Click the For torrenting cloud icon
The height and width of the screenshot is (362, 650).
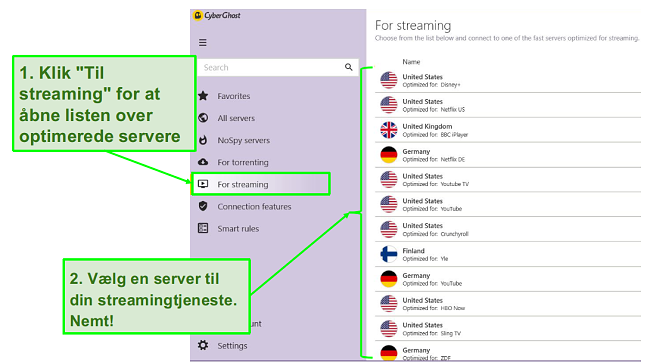pyautogui.click(x=203, y=162)
